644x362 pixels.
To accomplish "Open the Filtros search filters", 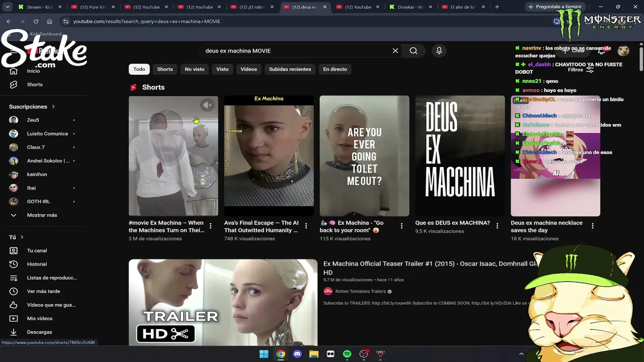I will click(x=581, y=70).
